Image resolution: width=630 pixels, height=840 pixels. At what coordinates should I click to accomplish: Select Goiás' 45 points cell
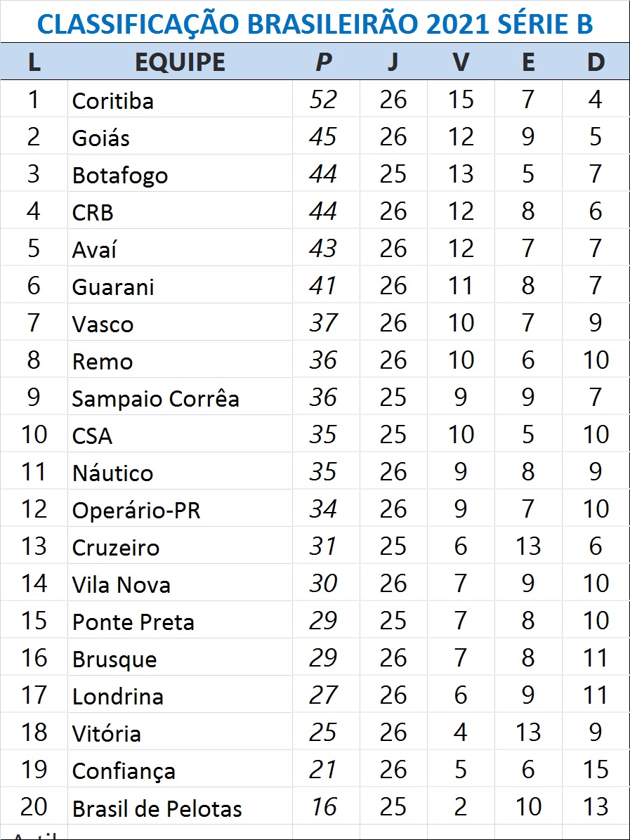[x=323, y=137]
